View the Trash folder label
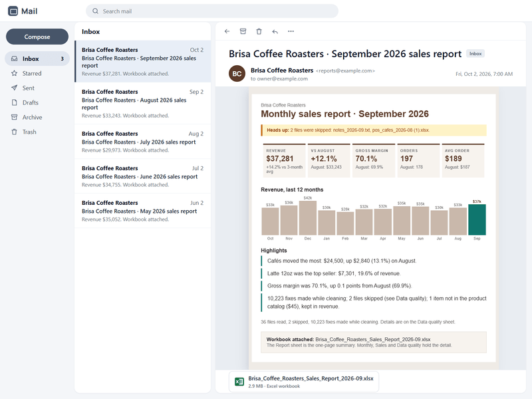The image size is (532, 399). pos(29,132)
